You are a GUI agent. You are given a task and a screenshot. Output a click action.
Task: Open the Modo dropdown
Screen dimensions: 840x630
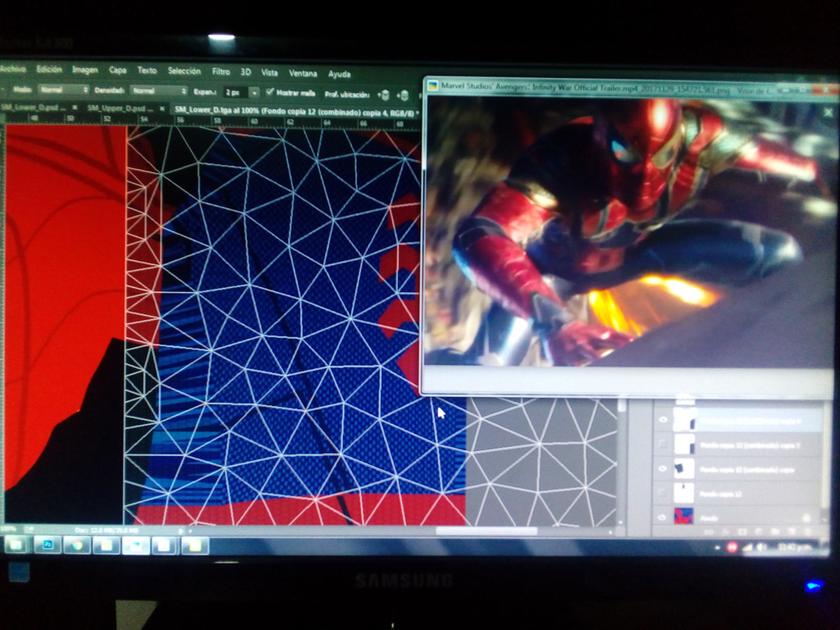coord(63,89)
